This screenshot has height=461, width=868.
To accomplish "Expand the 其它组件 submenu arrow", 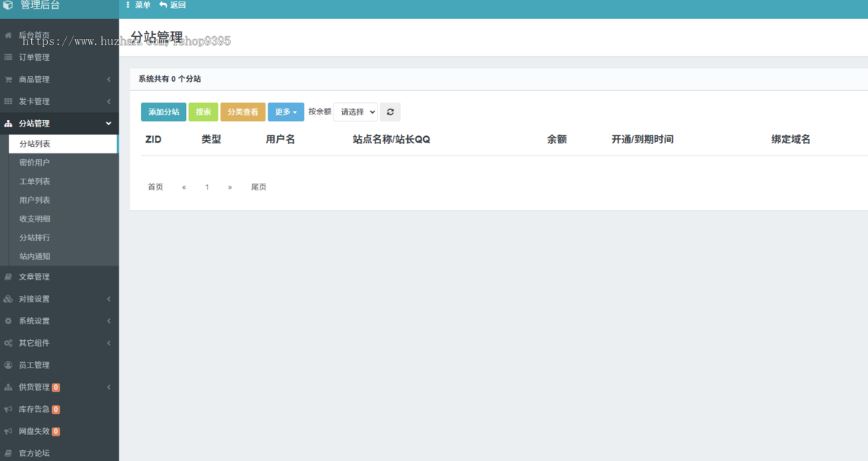I will tap(109, 343).
